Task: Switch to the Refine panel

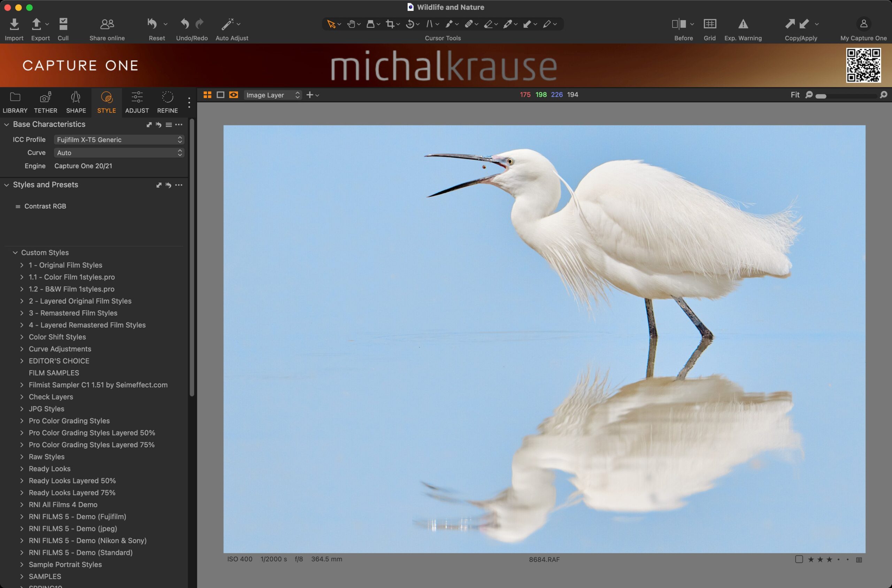Action: 167,102
